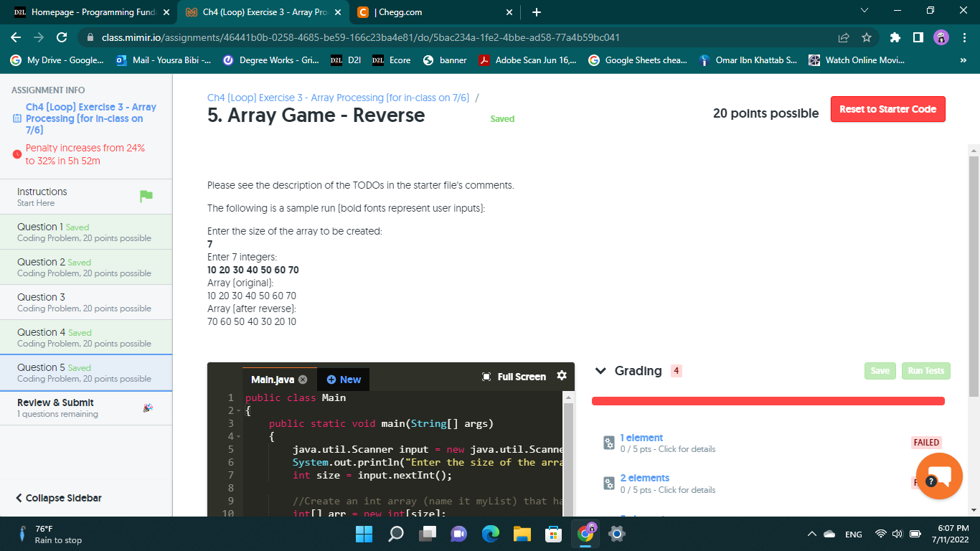Click the green Instructions flag icon
The image size is (980, 551).
(146, 197)
